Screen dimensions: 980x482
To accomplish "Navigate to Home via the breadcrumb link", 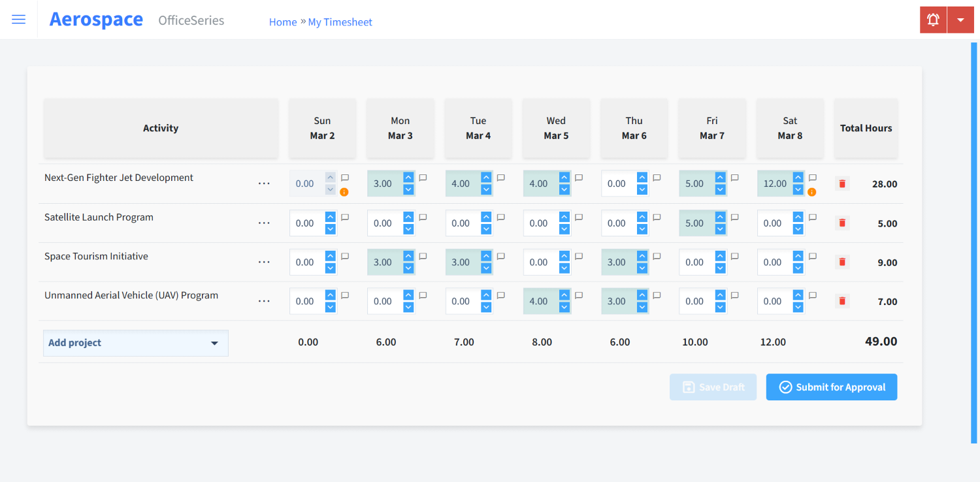I will point(283,22).
